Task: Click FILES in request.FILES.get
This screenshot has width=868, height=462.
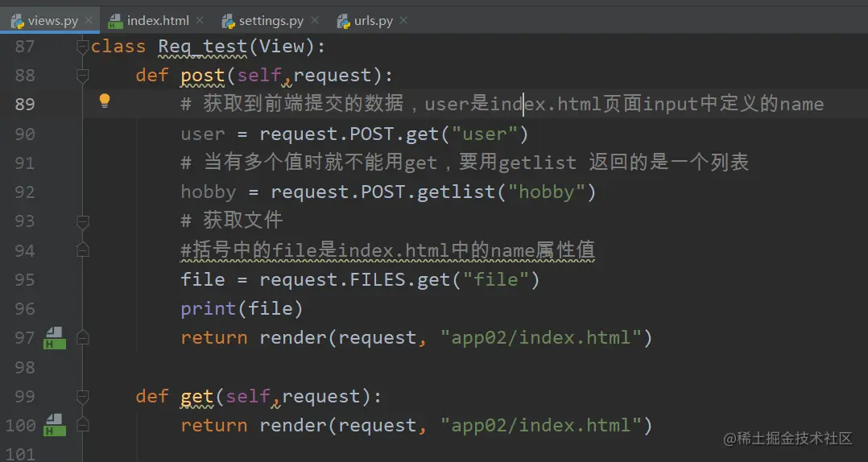Action: point(378,279)
